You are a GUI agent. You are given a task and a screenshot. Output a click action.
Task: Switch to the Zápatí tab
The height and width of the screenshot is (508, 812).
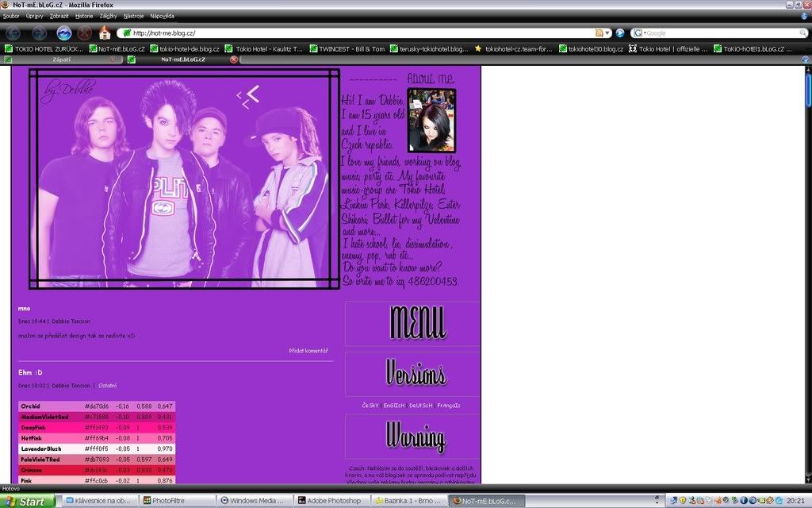(63, 60)
